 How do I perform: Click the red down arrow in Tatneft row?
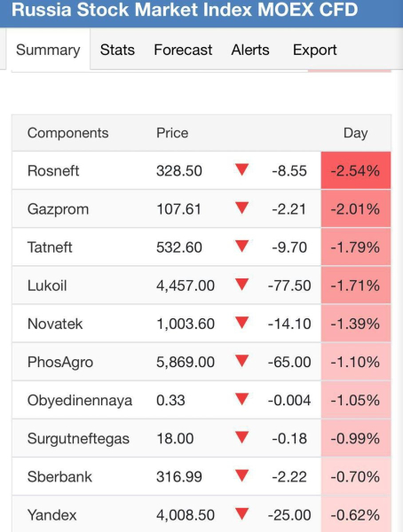click(x=241, y=246)
